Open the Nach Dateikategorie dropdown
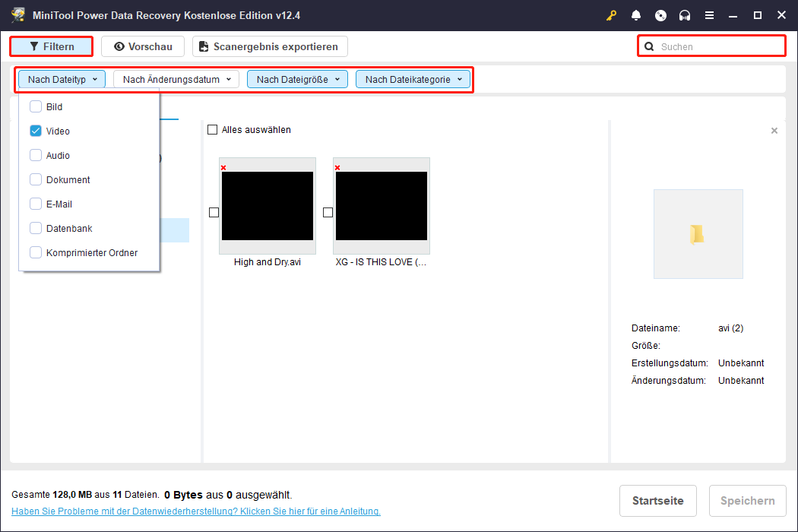This screenshot has height=532, width=798. (x=413, y=79)
